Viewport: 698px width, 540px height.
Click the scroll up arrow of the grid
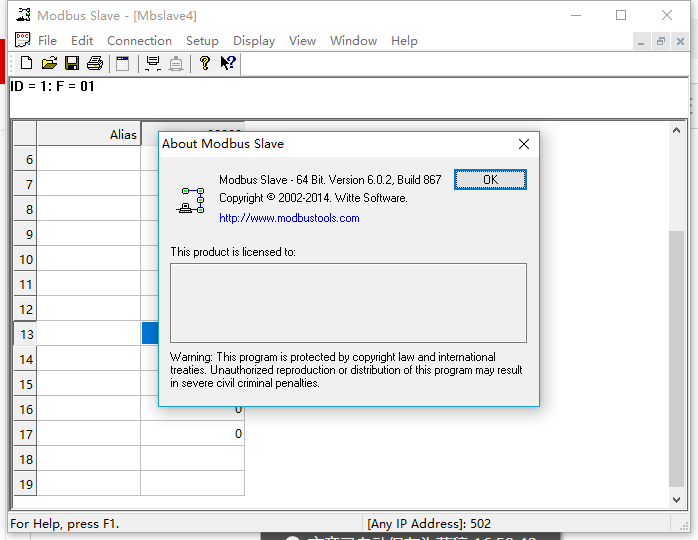click(676, 130)
